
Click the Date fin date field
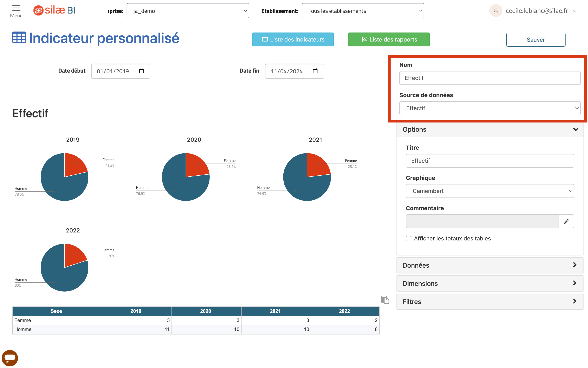tap(294, 71)
